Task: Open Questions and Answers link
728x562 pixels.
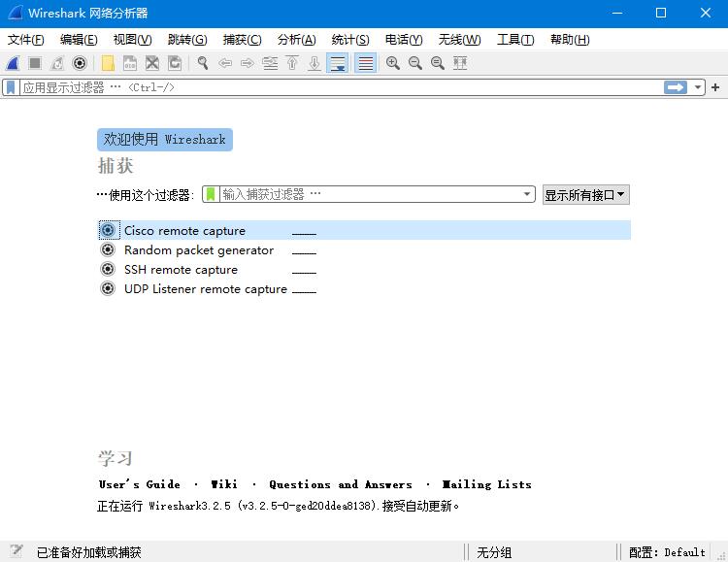Action: [341, 484]
